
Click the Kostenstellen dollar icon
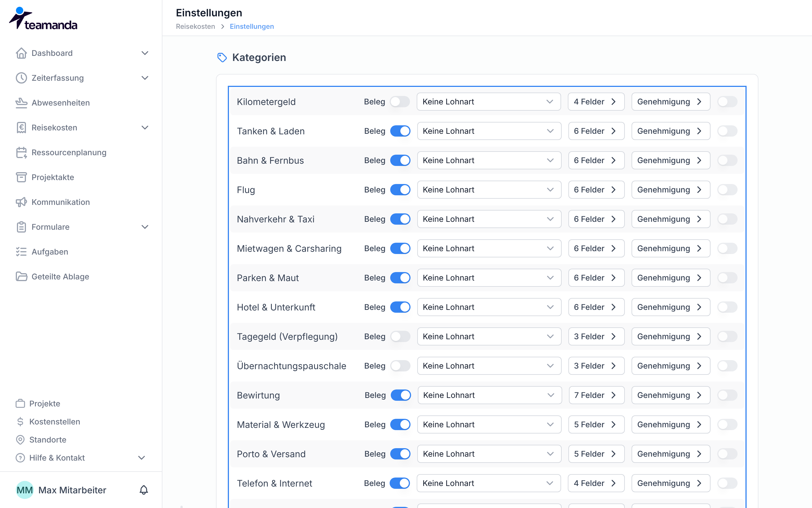(20, 422)
